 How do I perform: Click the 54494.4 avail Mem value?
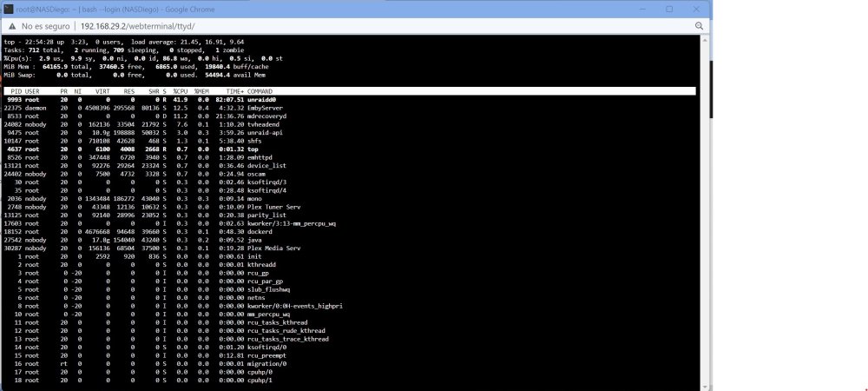(x=235, y=76)
